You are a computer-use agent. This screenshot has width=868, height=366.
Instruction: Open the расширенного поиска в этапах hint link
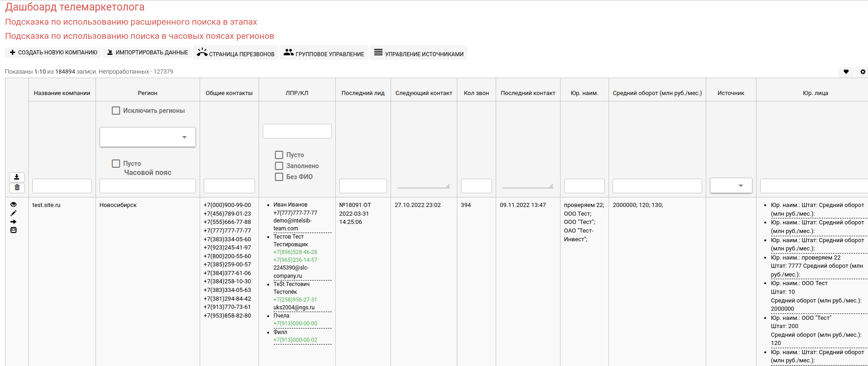131,22
